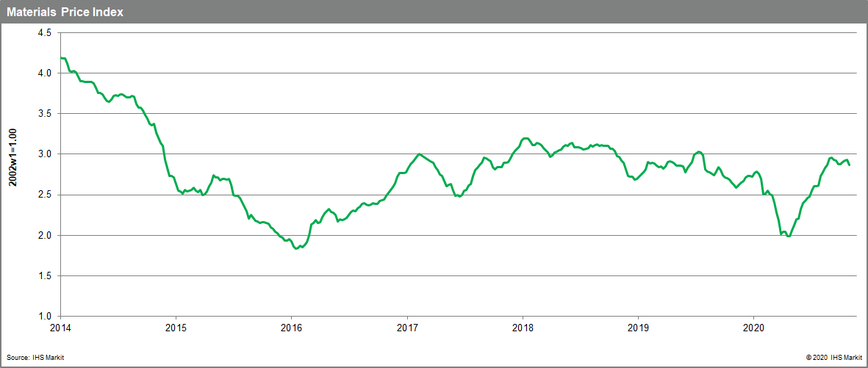Select the 4.5 y-axis label
Viewport: 868px width, 368px height.
coord(46,32)
